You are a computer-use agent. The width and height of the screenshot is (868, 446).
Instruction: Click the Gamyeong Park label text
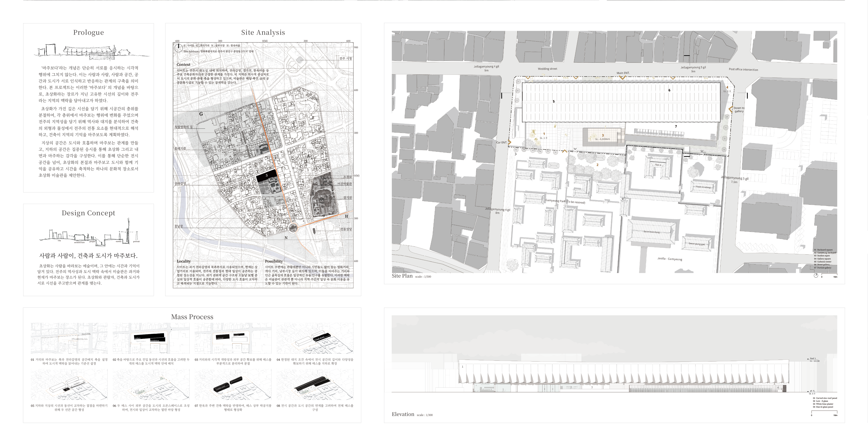[565, 201]
